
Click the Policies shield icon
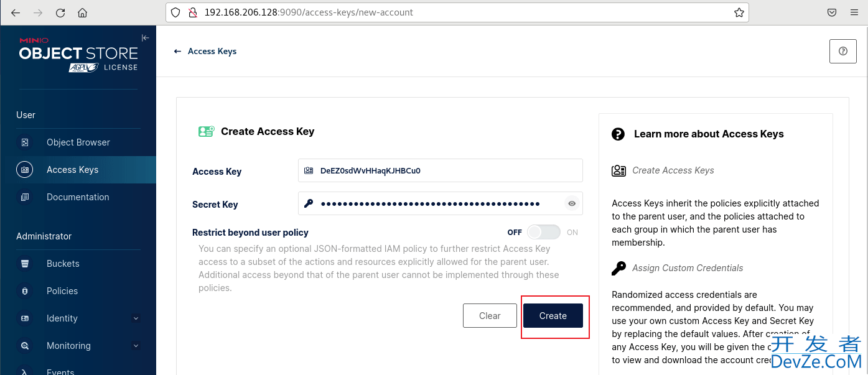coord(25,291)
